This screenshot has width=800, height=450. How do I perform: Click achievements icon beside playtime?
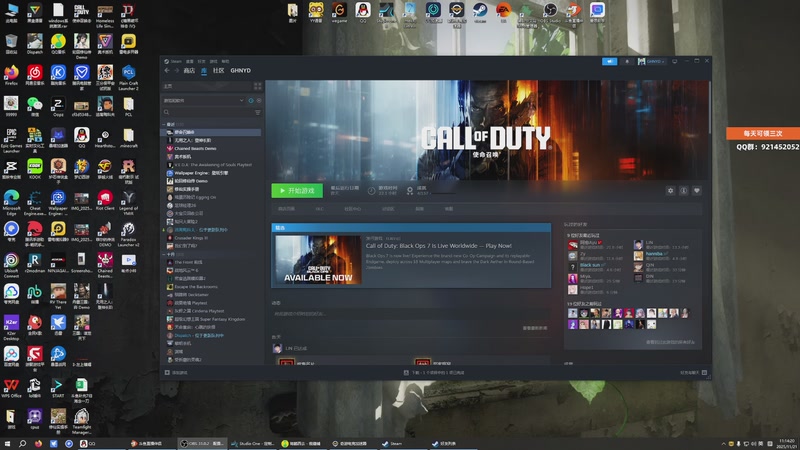(x=410, y=191)
